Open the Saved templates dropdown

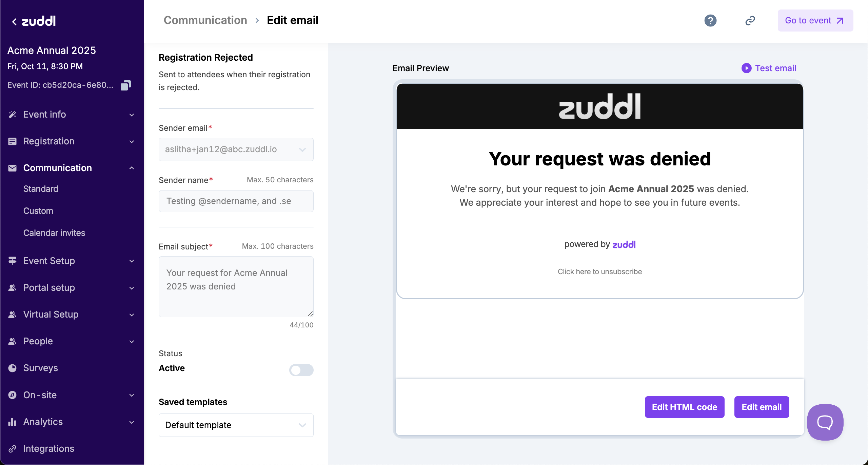click(236, 425)
